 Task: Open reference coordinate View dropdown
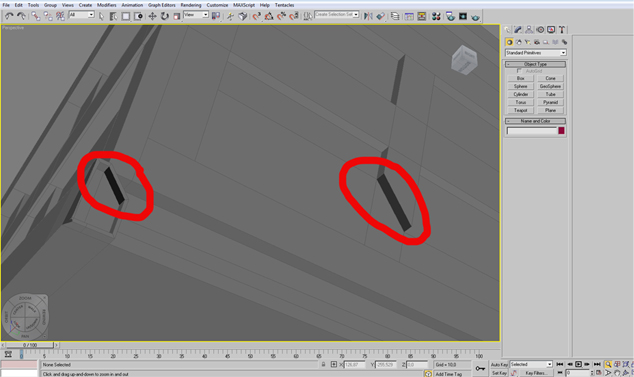196,15
